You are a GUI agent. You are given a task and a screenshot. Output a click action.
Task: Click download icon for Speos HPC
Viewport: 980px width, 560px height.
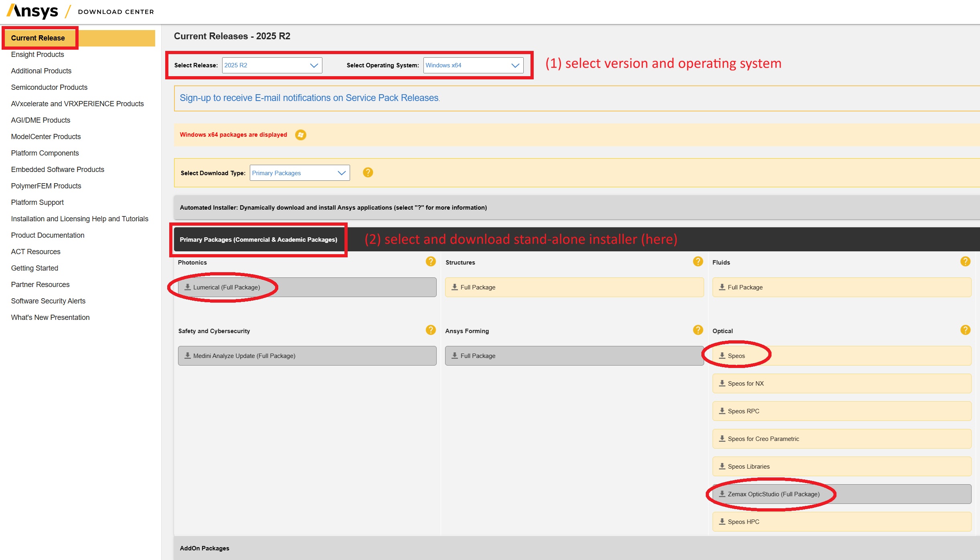point(722,522)
